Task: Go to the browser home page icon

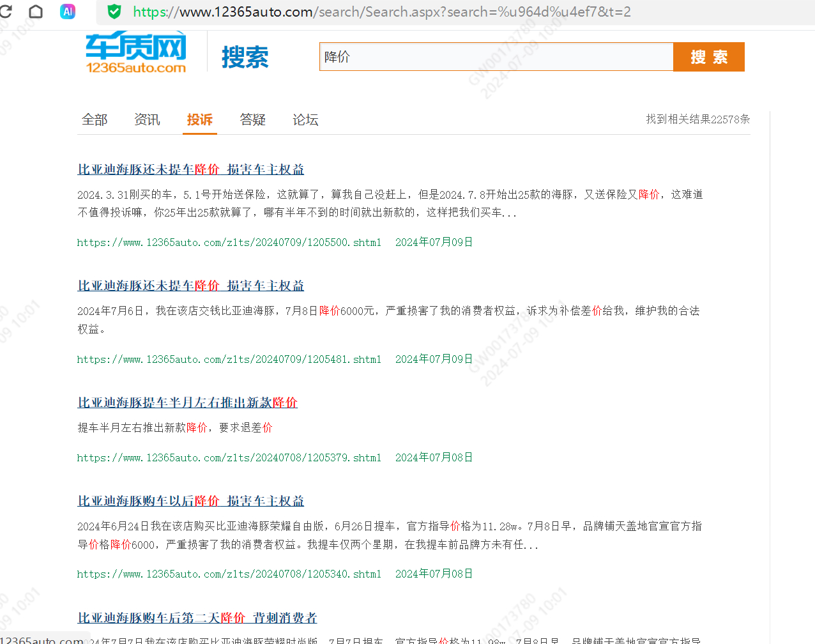Action: (36, 11)
